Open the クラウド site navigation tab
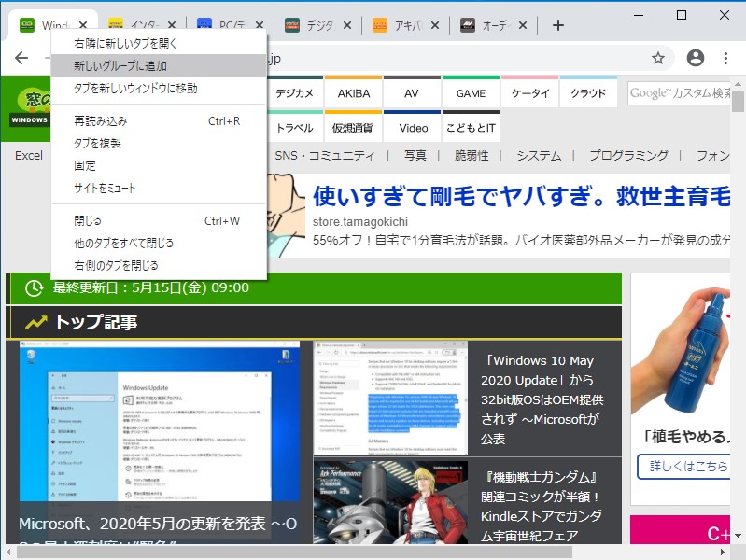This screenshot has width=746, height=560. pos(588,92)
